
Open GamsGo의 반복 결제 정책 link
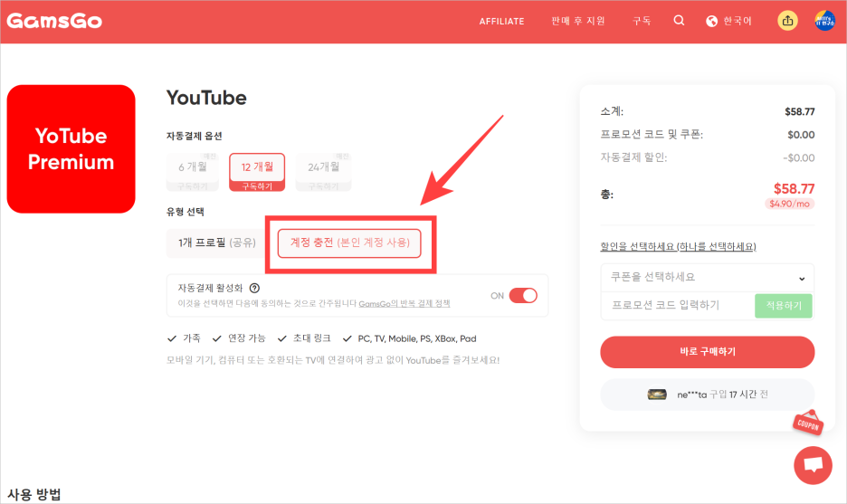click(x=404, y=304)
